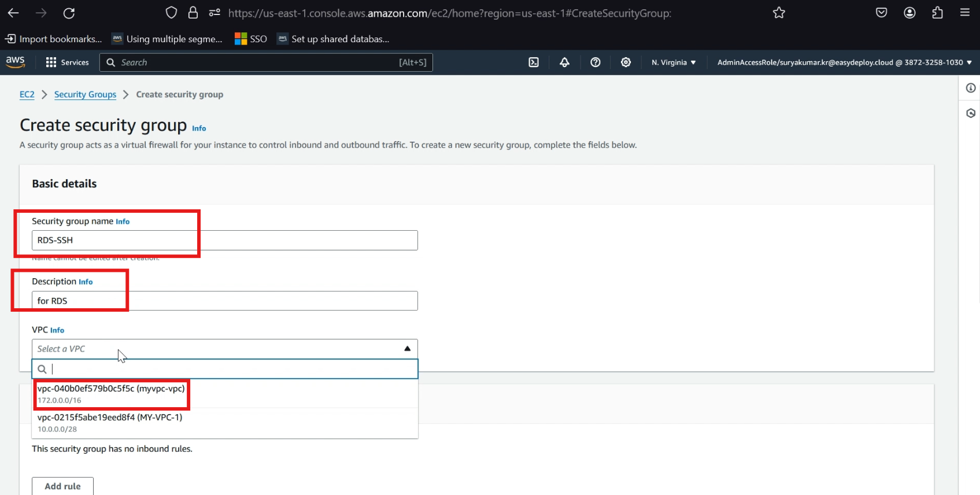Open the Services grid menu
The width and height of the screenshot is (980, 495).
tap(68, 62)
